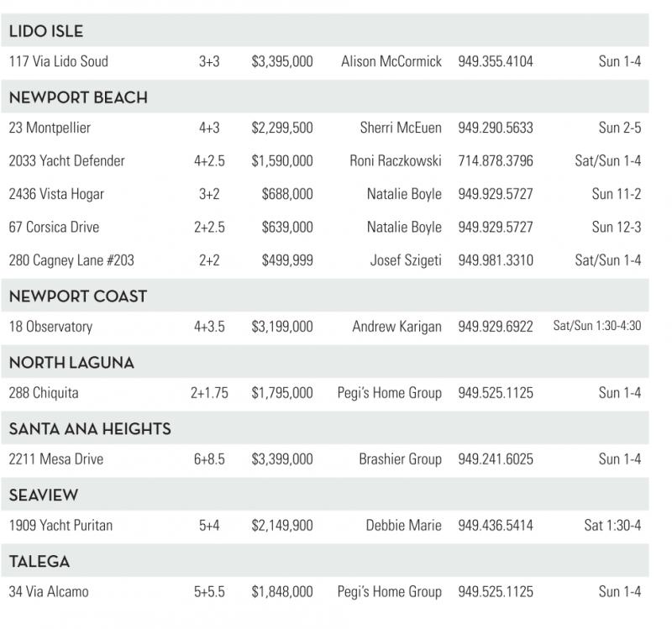The image size is (672, 629).
Task: Click the $3,399,000 price for Mesa Drive
Action: pos(281,459)
